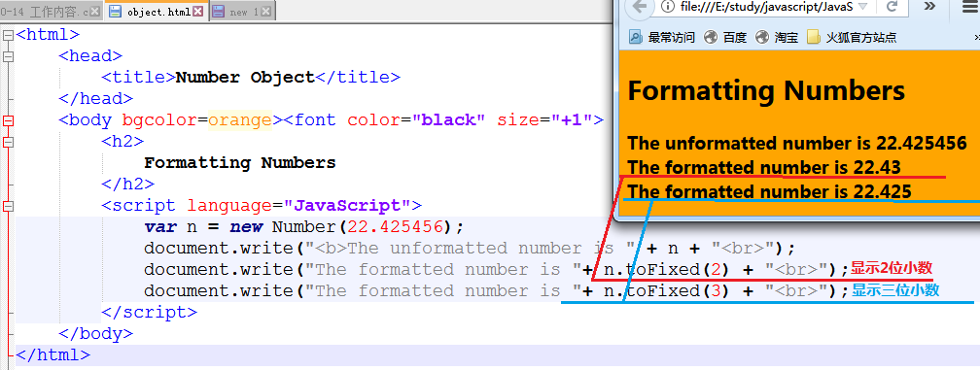The height and width of the screenshot is (370, 980).
Task: Click size="+1" attribute in font tag
Action: 544,119
